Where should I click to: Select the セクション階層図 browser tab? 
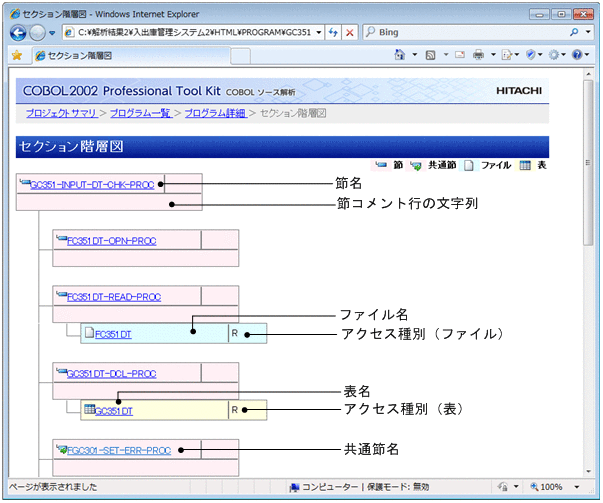click(x=132, y=56)
